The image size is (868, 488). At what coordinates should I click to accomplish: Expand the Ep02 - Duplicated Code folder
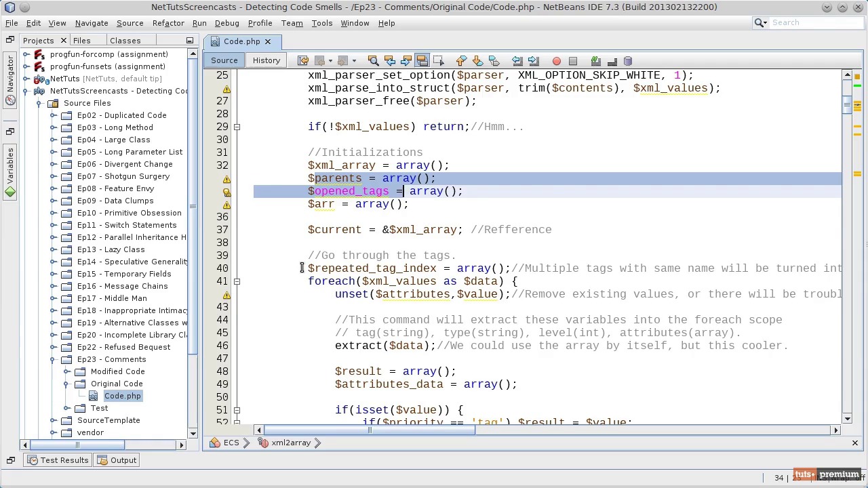pyautogui.click(x=53, y=115)
